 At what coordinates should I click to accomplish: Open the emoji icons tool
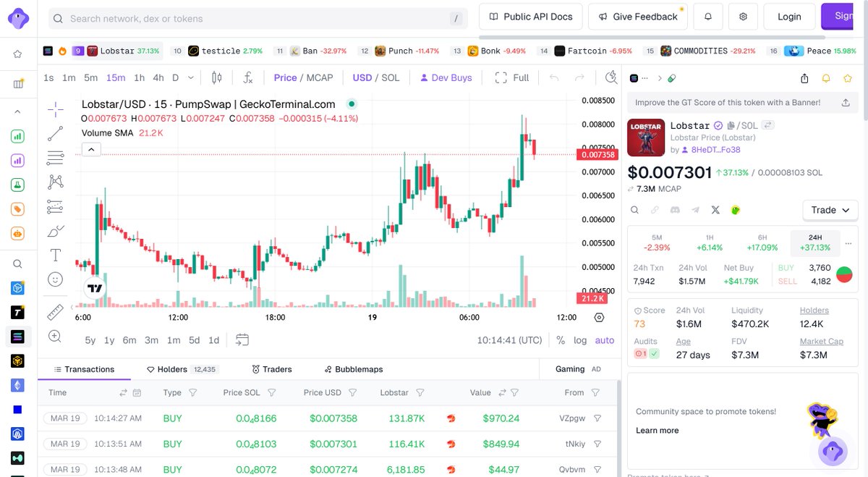point(55,279)
